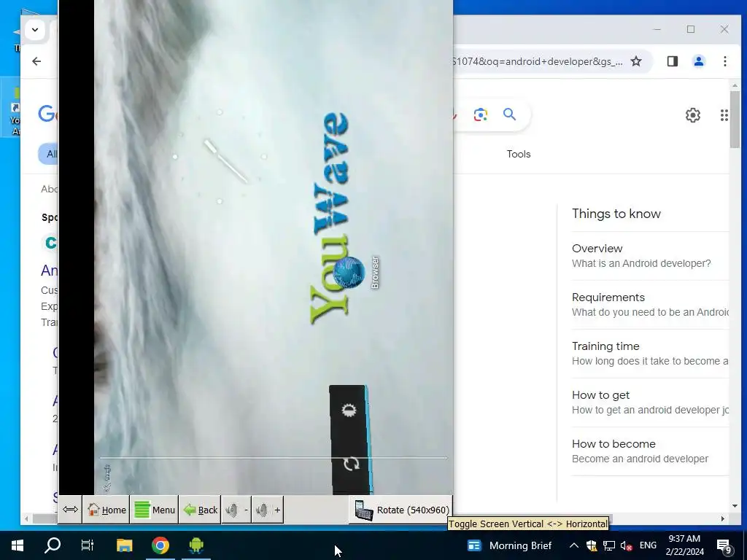This screenshot has width=747, height=560.
Task: Open the Browser app icon in Android
Action: point(349,273)
